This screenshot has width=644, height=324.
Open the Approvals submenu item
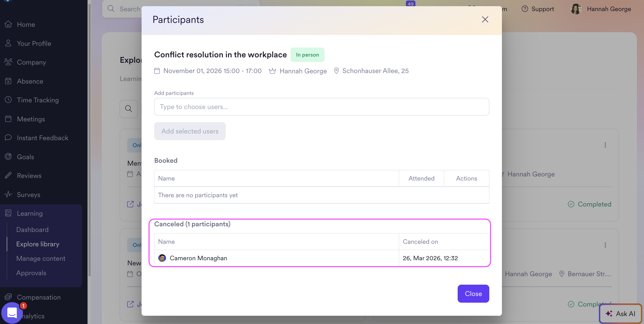[x=31, y=273]
